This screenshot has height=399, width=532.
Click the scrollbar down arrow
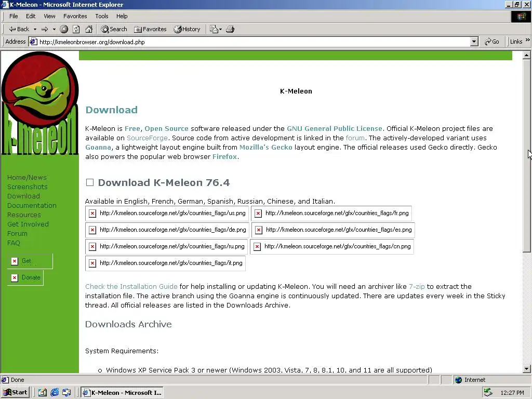(x=526, y=369)
